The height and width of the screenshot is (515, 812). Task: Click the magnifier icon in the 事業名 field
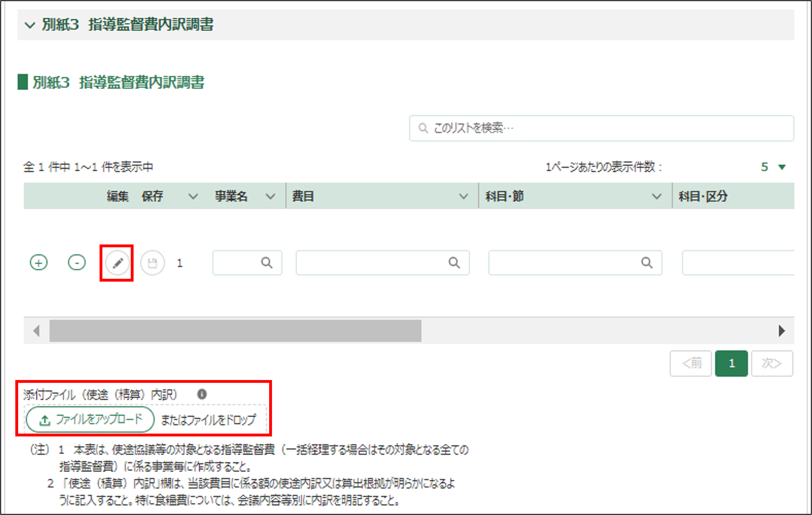click(x=267, y=263)
